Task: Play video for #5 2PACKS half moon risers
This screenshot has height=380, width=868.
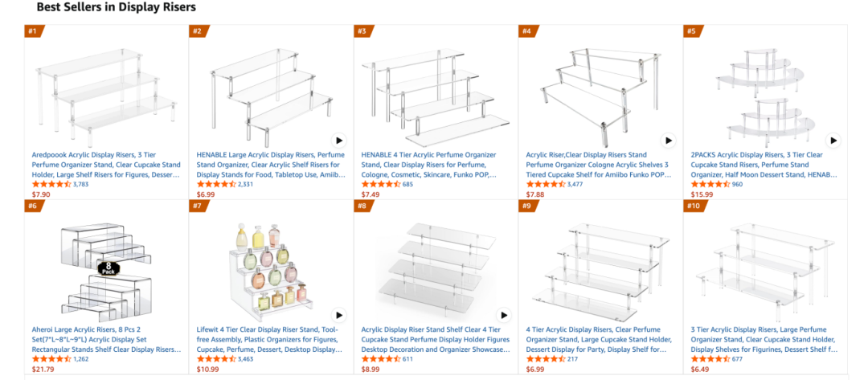Action: 833,141
